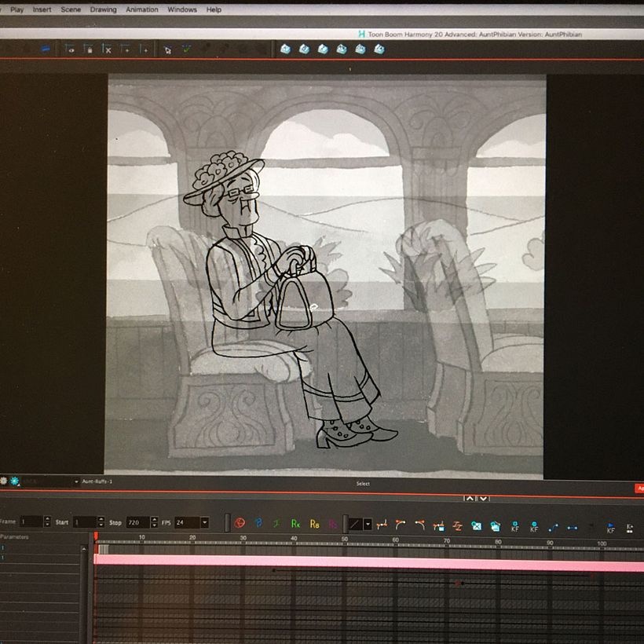
Task: Click the cyan gear icon below the camera view
Action: click(15, 481)
